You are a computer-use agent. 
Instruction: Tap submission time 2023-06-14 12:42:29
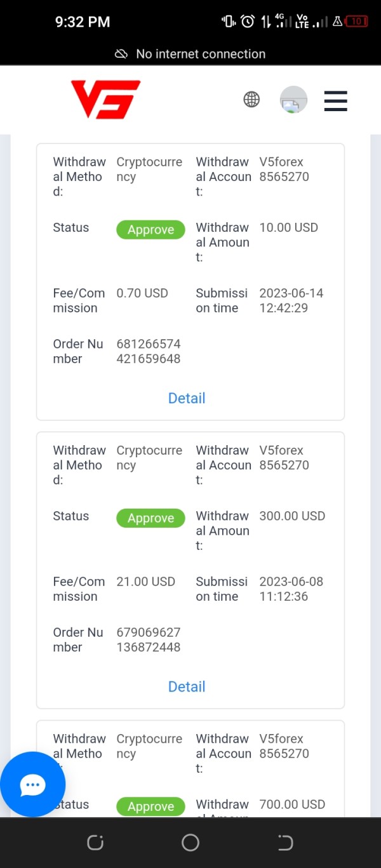pyautogui.click(x=291, y=300)
